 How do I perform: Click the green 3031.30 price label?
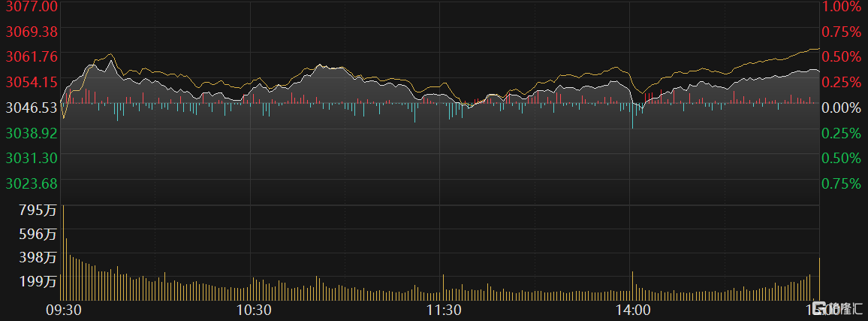[31, 158]
